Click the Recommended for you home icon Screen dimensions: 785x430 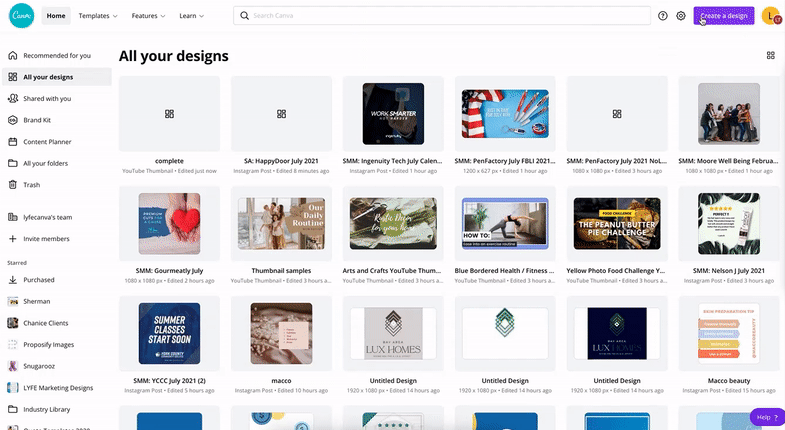pyautogui.click(x=13, y=55)
